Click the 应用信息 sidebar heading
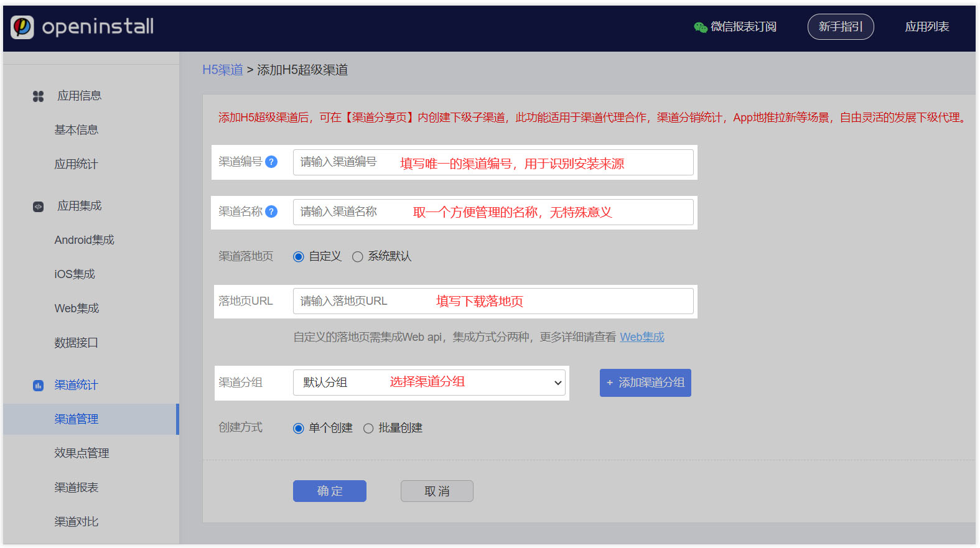 (x=79, y=96)
